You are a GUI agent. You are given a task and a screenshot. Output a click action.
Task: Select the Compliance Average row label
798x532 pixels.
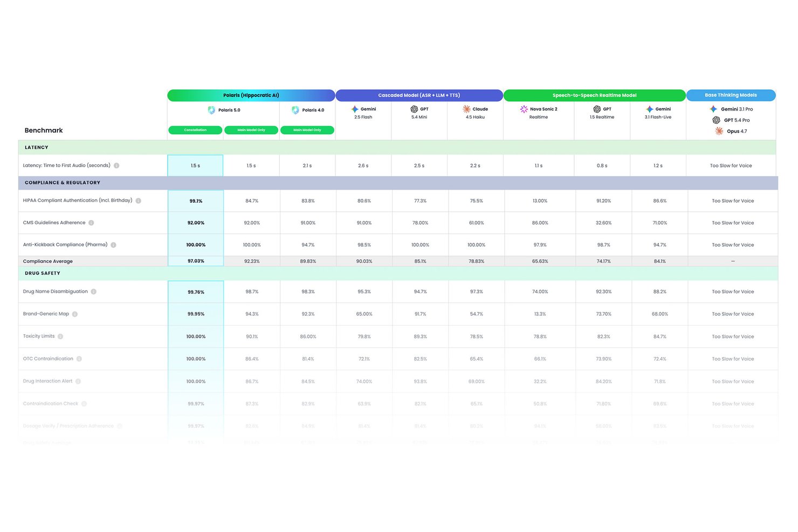(48, 261)
